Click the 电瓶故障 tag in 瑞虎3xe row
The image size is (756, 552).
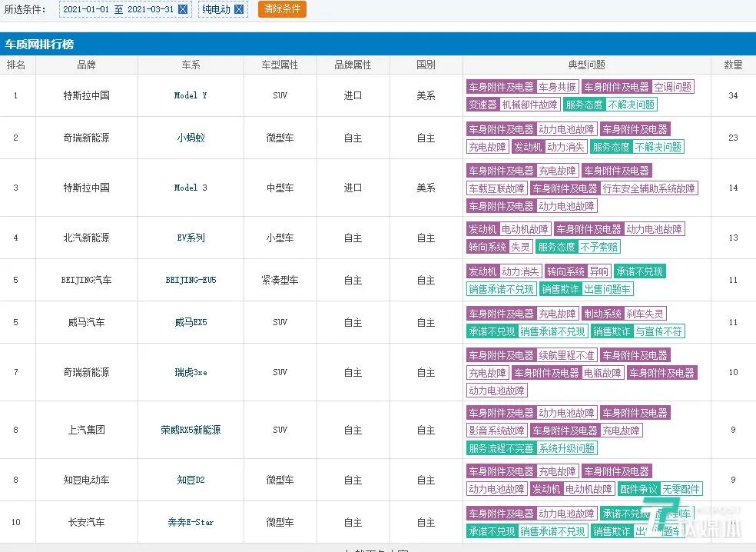[x=602, y=373]
